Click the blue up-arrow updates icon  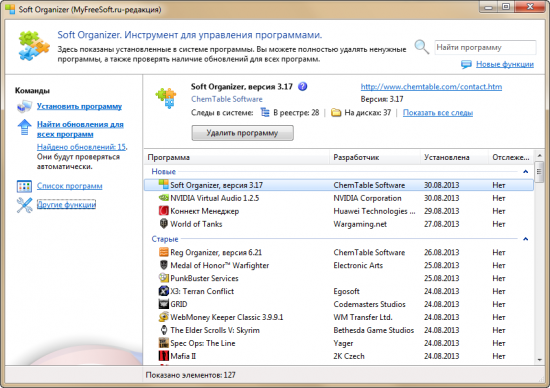pos(24,127)
